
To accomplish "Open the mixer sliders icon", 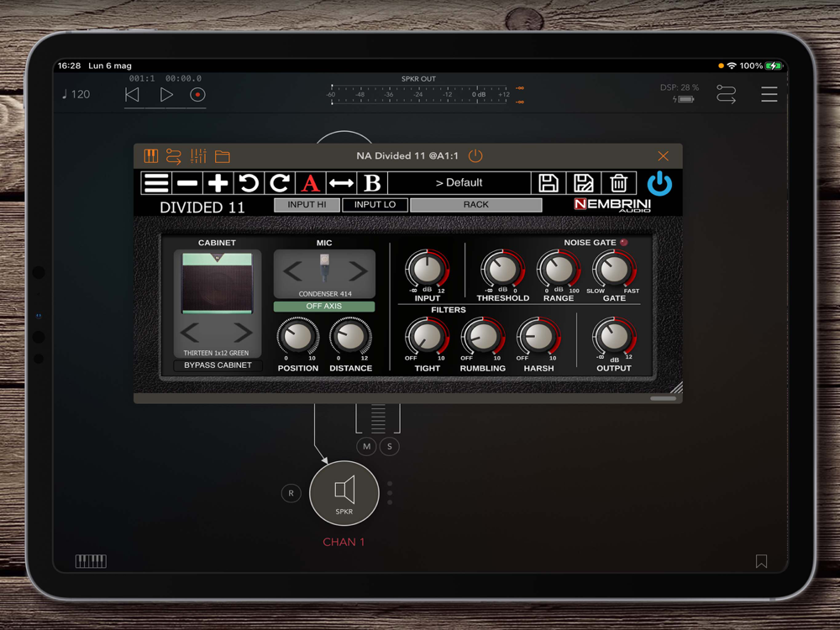I will [x=198, y=156].
